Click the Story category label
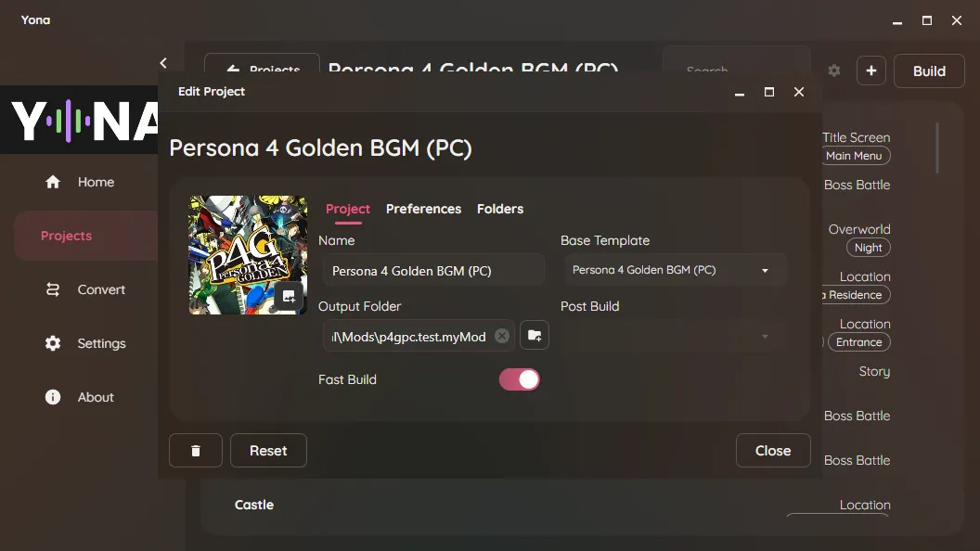Screen dimensions: 980x551 click(874, 371)
